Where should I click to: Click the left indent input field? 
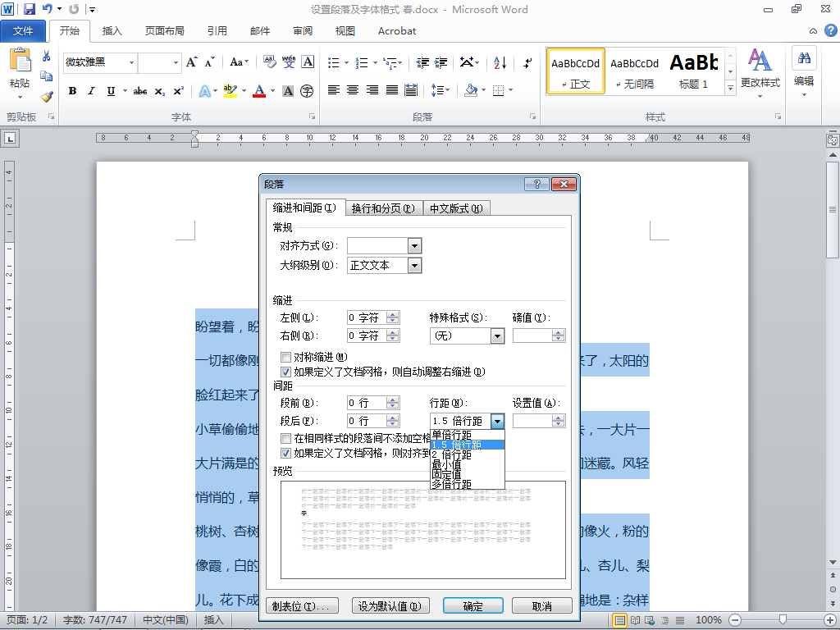(367, 317)
